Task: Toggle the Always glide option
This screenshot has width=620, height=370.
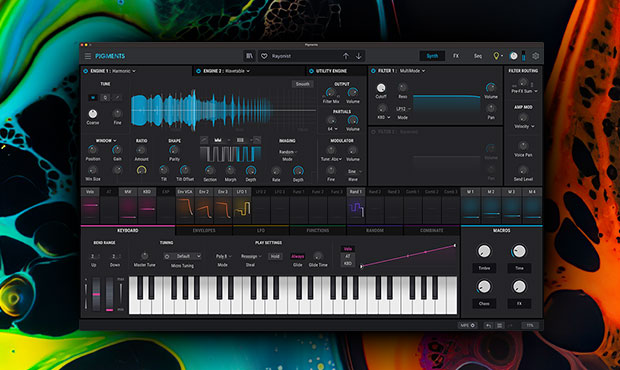Action: [298, 256]
